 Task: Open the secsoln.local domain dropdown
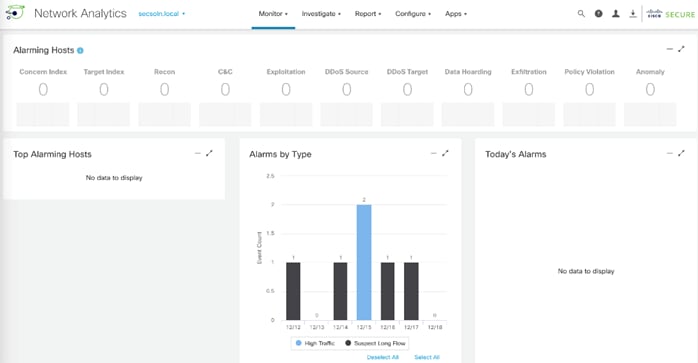(x=162, y=14)
